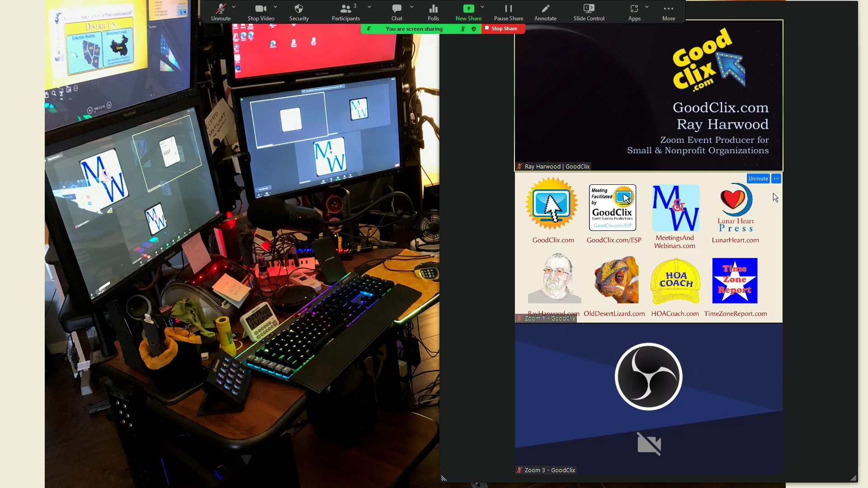Open the Polls icon
The image size is (868, 488).
(x=433, y=12)
